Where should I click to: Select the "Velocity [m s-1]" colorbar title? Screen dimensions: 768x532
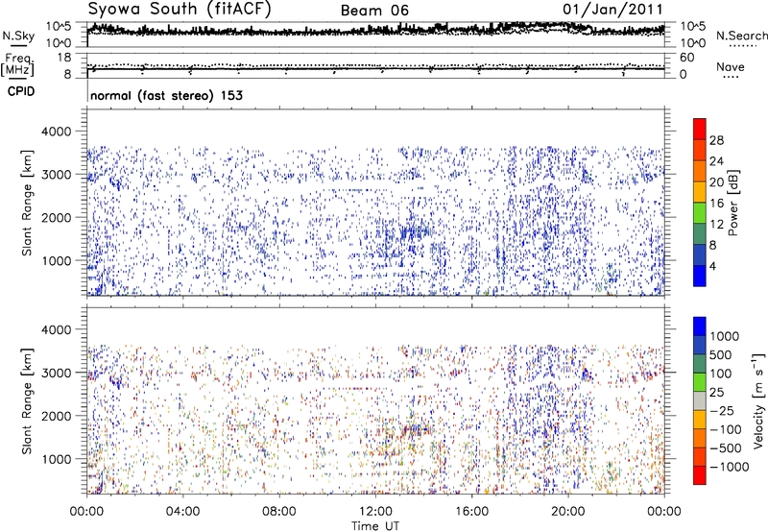pyautogui.click(x=758, y=400)
